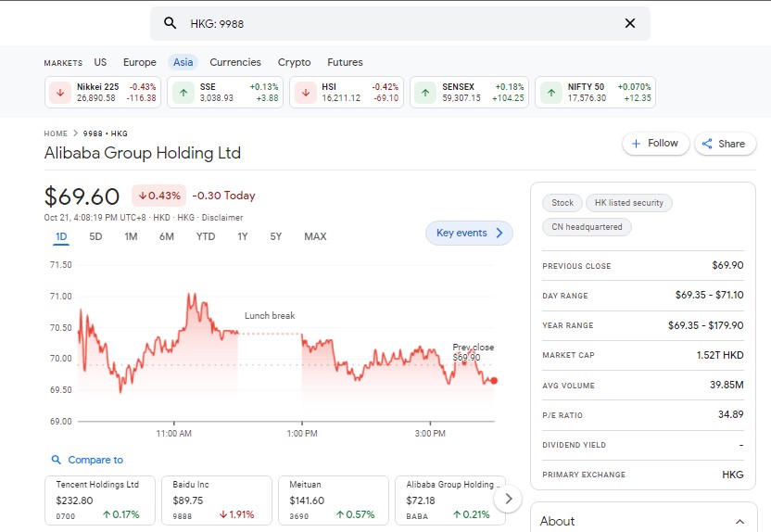Click the PREVIOUS CLOSE label
Screen dimensions: 771x532
[x=576, y=266]
